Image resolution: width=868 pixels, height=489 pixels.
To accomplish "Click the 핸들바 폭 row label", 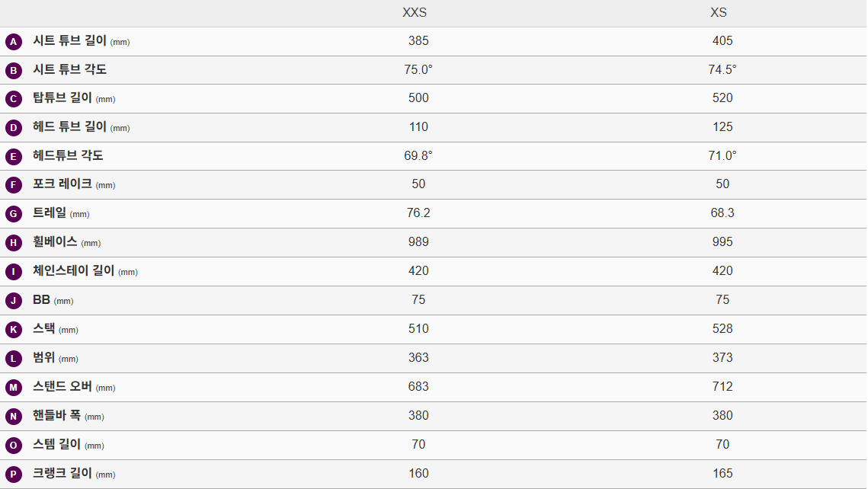I will click(x=57, y=415).
